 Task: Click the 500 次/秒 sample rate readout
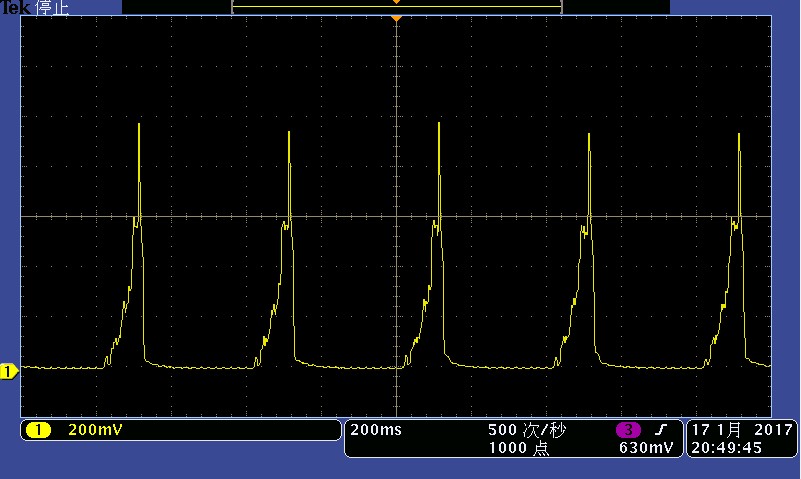pyautogui.click(x=526, y=430)
